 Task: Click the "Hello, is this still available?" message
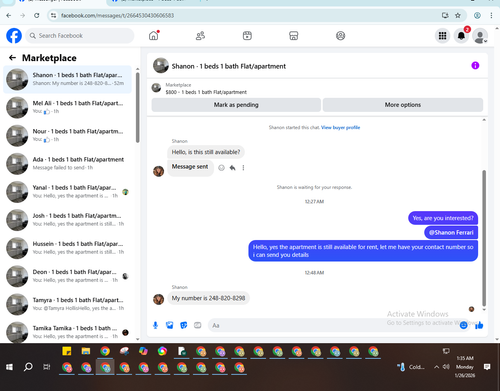pos(206,152)
